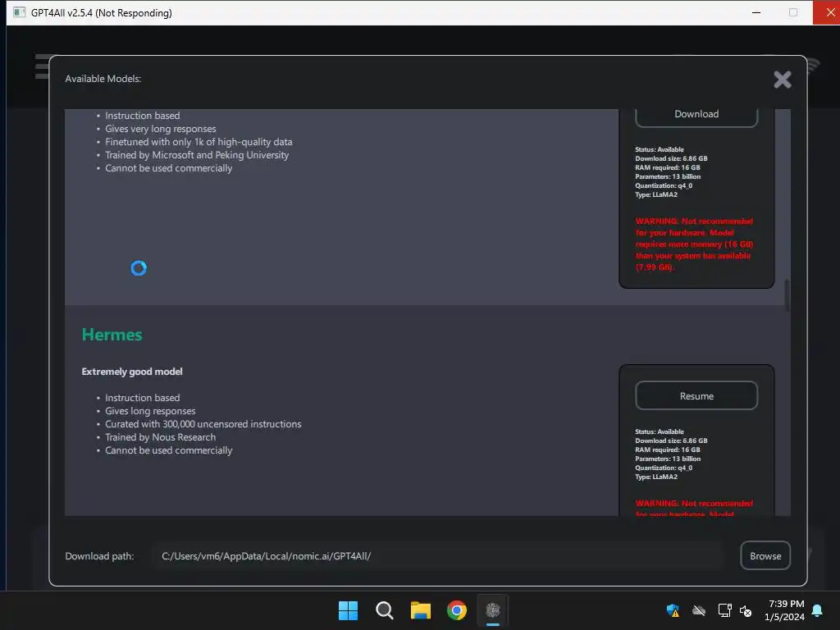
Task: Open the network display tray icon
Action: pyautogui.click(x=724, y=610)
